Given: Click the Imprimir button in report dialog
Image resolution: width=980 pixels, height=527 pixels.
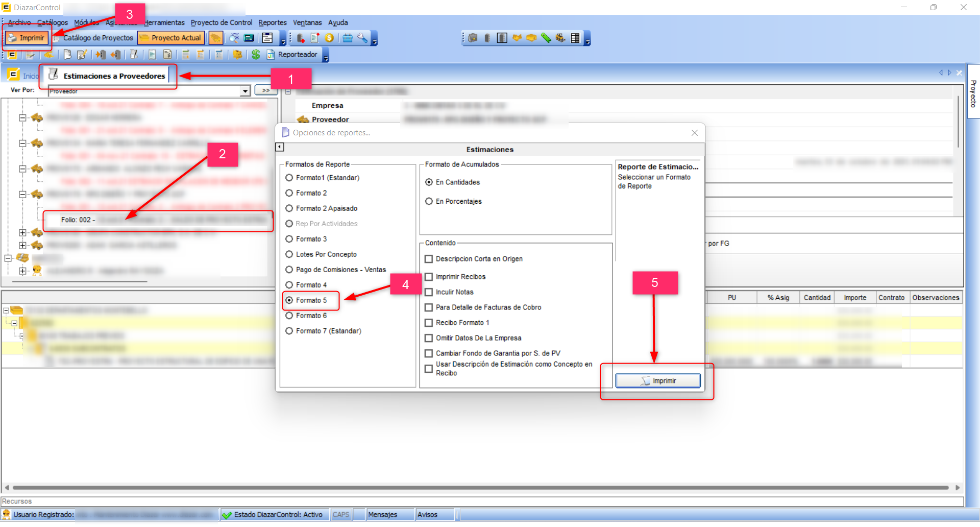Looking at the screenshot, I should [x=657, y=381].
